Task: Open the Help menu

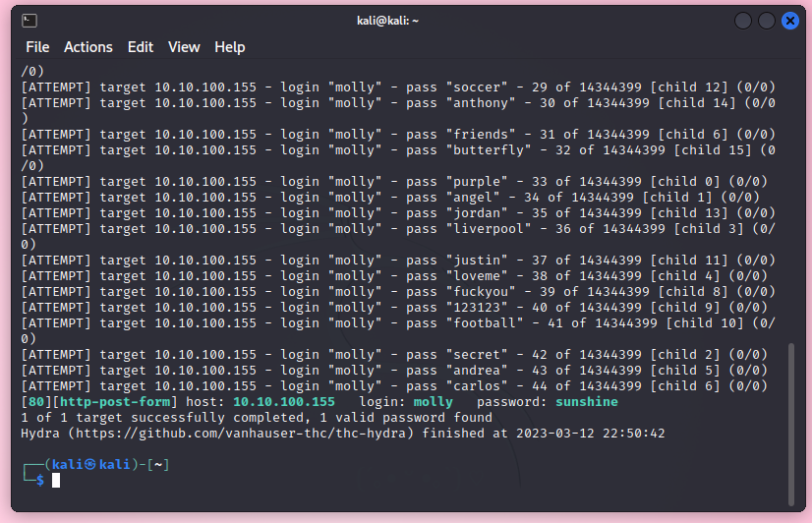Action: [230, 47]
